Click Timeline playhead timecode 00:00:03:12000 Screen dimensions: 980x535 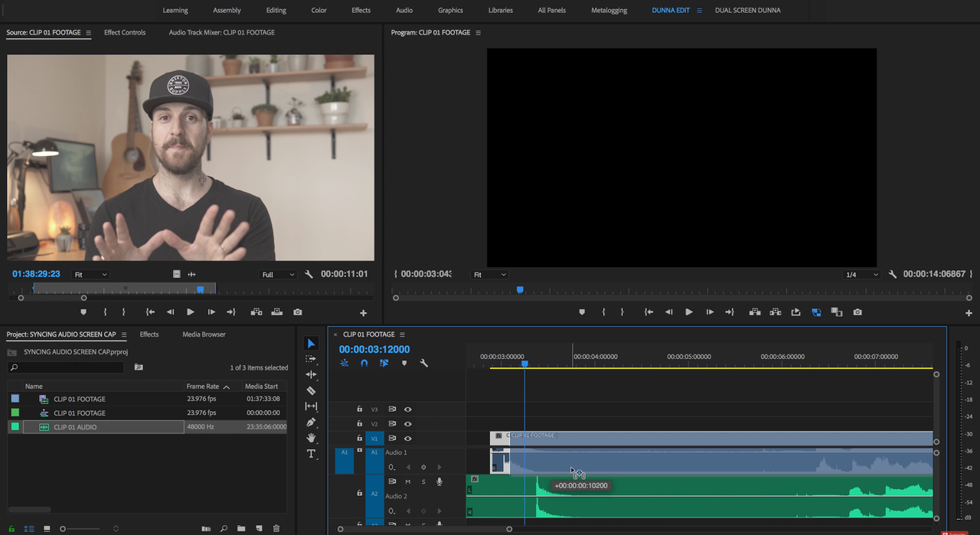(374, 349)
